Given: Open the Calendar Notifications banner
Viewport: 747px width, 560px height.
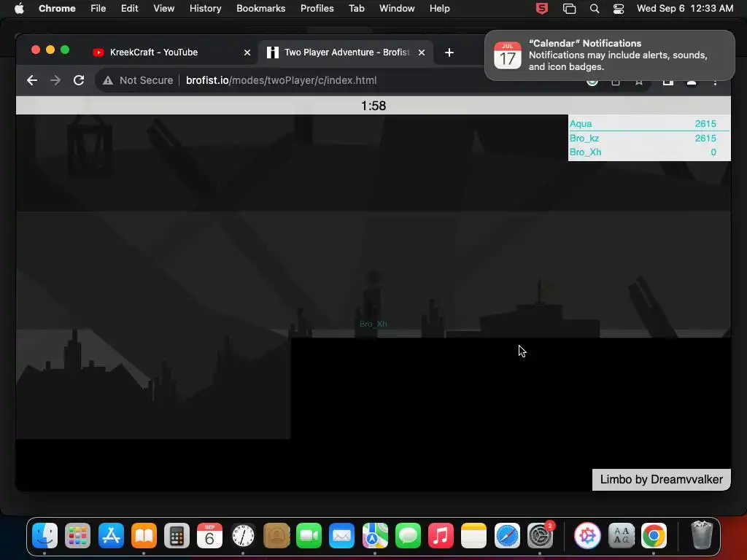Looking at the screenshot, I should [610, 55].
